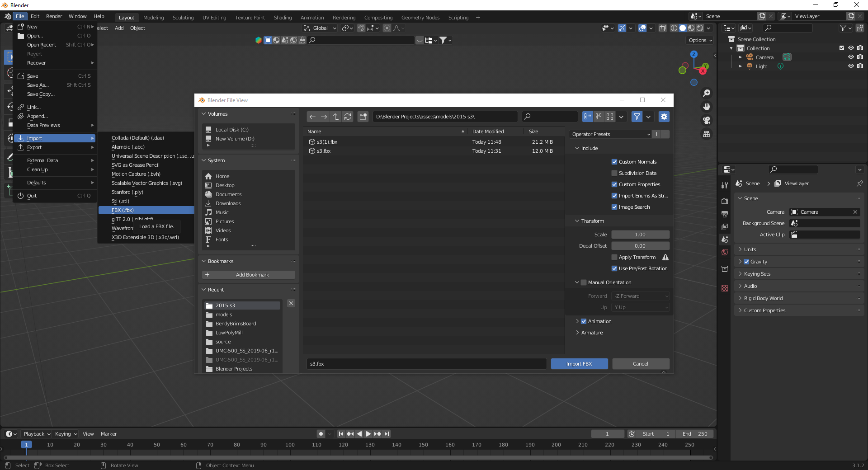Click Add Bookmark button
This screenshot has height=470, width=868.
pos(249,275)
